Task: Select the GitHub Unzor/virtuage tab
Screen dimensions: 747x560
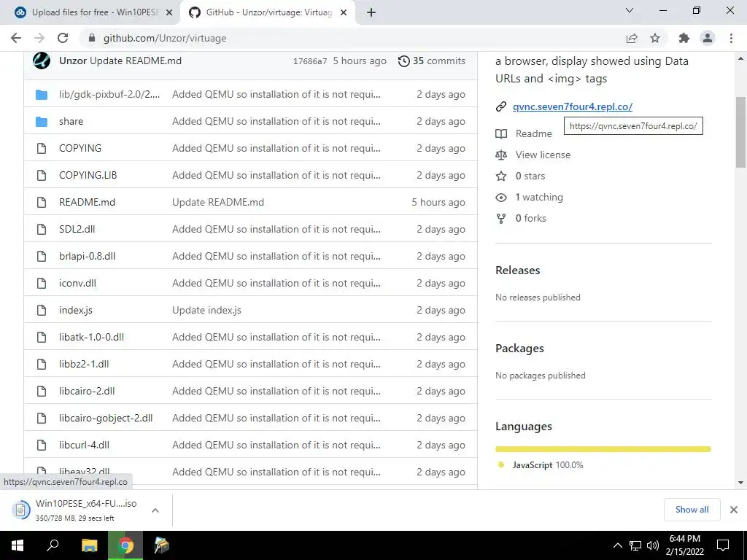Action: pyautogui.click(x=268, y=13)
